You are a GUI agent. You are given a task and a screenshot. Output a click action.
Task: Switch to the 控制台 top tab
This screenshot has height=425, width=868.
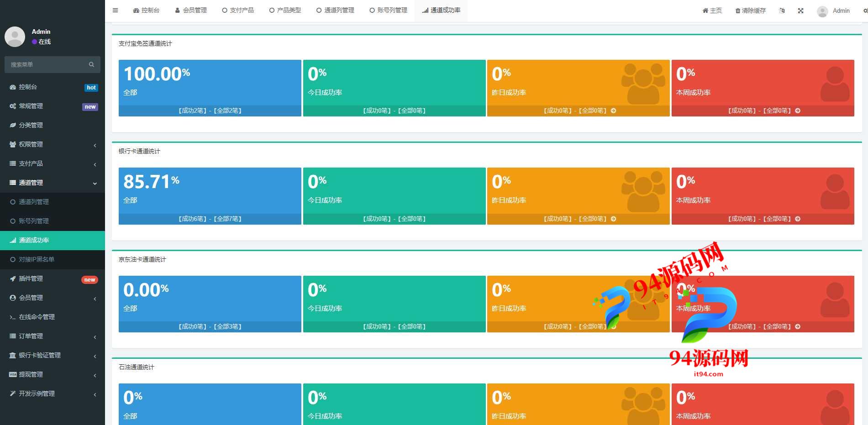(x=146, y=10)
